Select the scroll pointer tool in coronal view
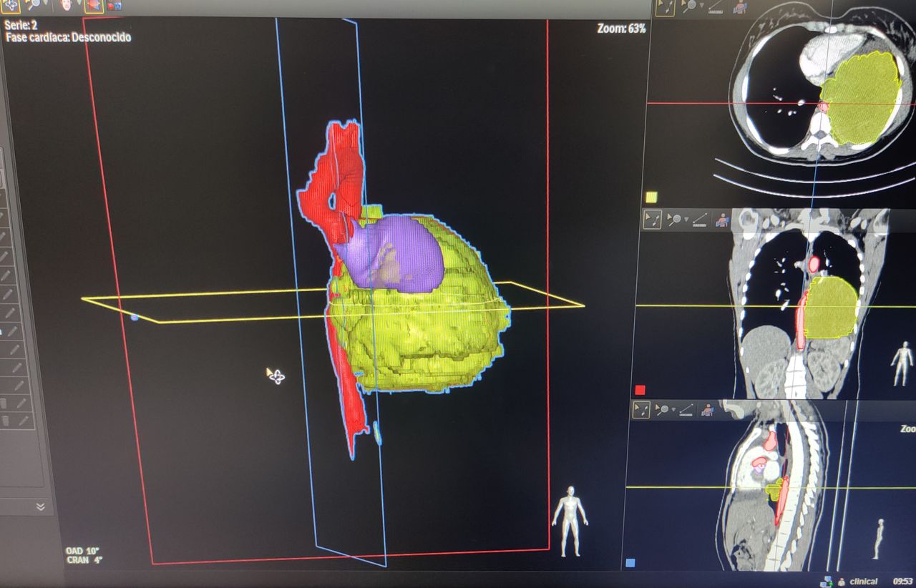 pyautogui.click(x=652, y=220)
